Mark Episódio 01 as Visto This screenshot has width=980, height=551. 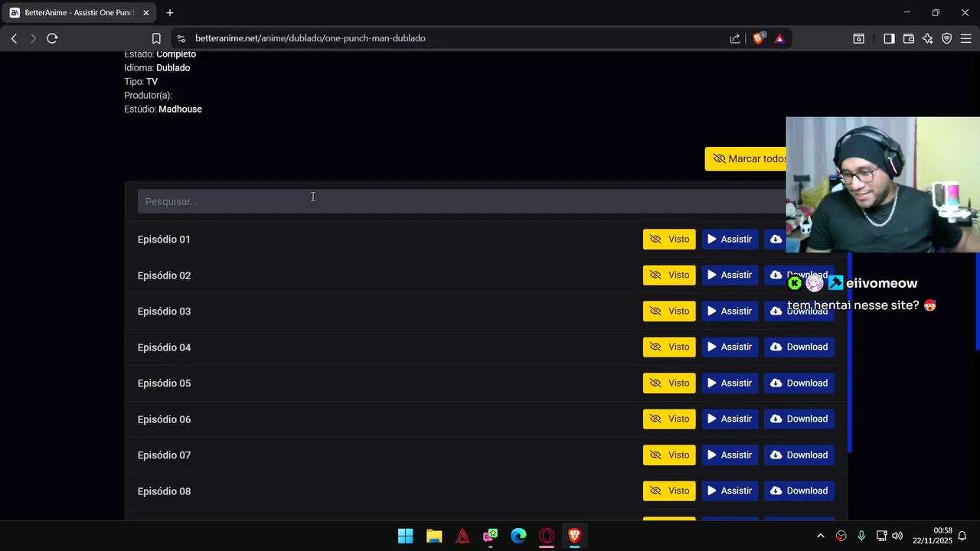tap(669, 240)
